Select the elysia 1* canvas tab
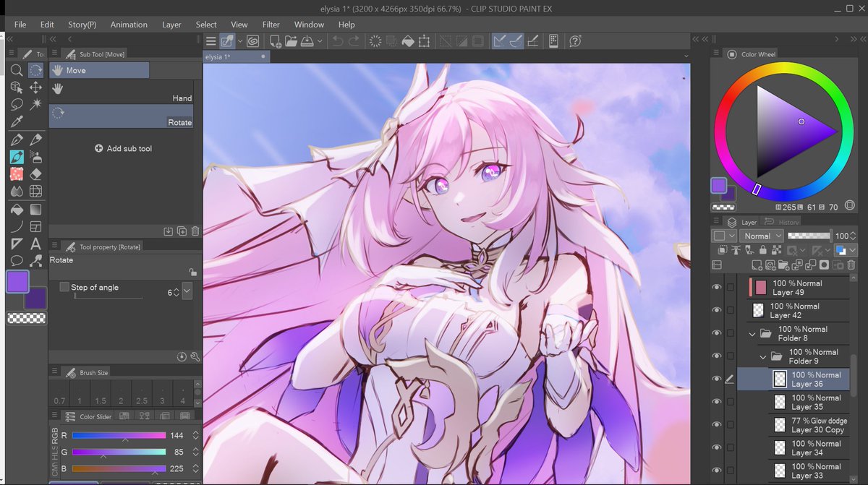 click(x=237, y=56)
